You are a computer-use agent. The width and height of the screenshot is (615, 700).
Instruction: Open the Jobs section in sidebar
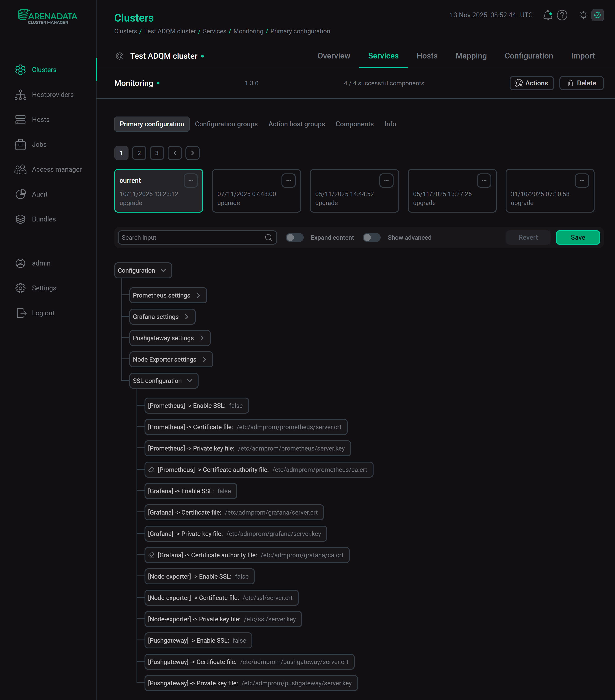[x=39, y=144]
